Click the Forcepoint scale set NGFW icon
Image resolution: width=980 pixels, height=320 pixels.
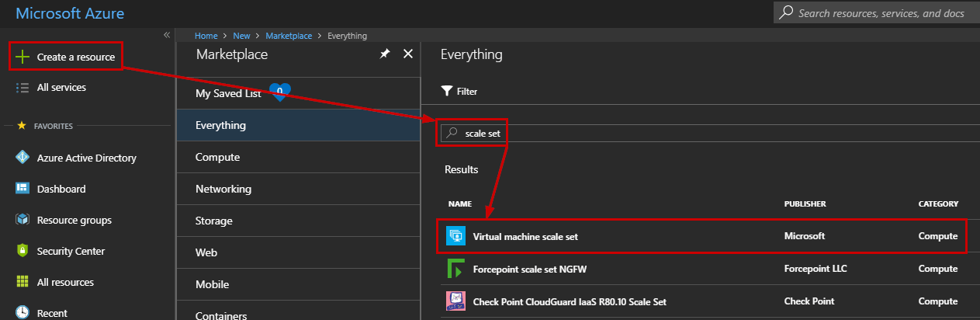(455, 270)
